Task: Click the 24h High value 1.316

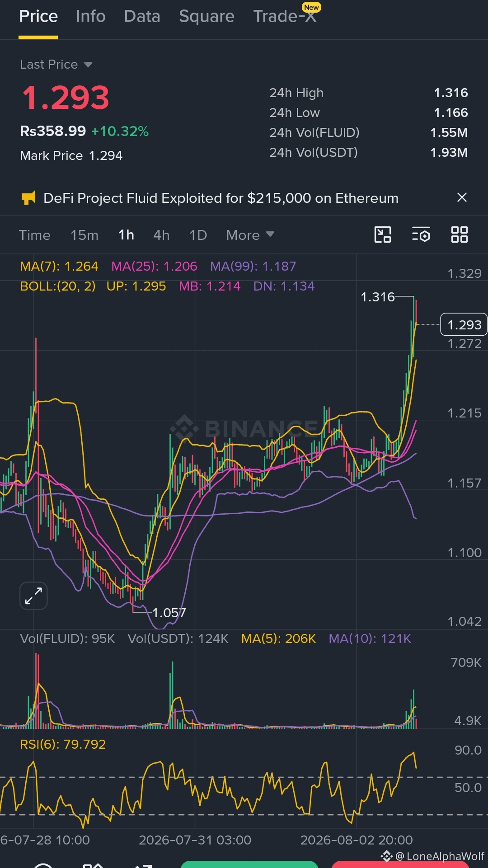Action: (451, 93)
